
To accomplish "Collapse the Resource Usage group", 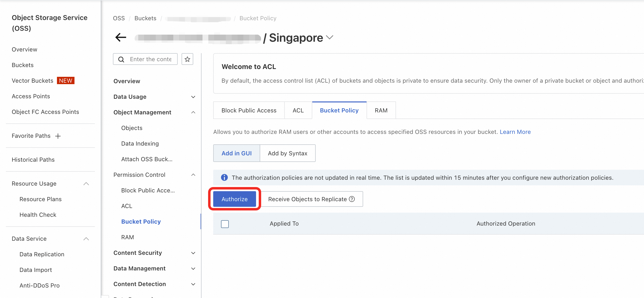I will tap(86, 184).
